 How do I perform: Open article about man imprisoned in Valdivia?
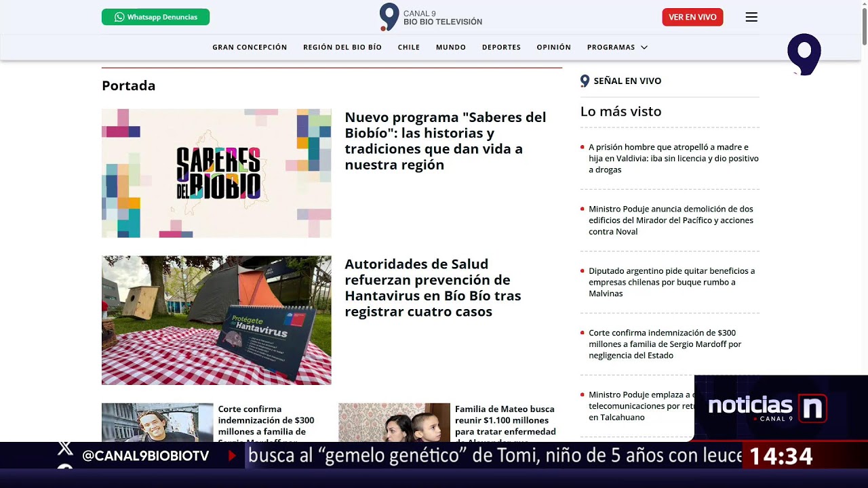(x=673, y=158)
